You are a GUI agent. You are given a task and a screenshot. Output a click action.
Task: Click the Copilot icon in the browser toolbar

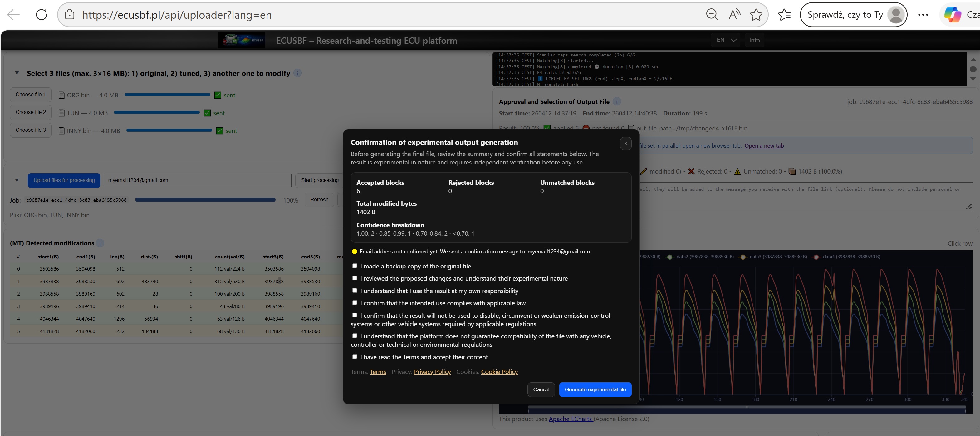(x=953, y=14)
